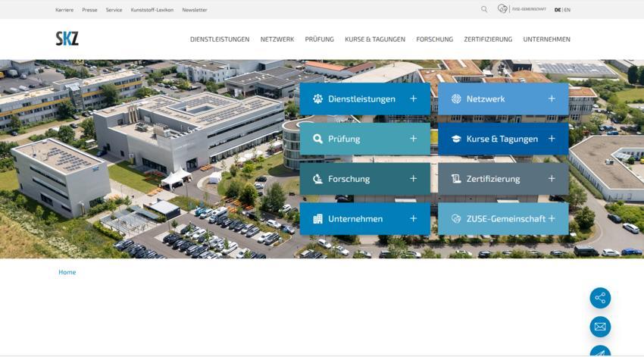The height and width of the screenshot is (357, 644).
Task: Open the Service link in top bar
Action: pos(114,10)
